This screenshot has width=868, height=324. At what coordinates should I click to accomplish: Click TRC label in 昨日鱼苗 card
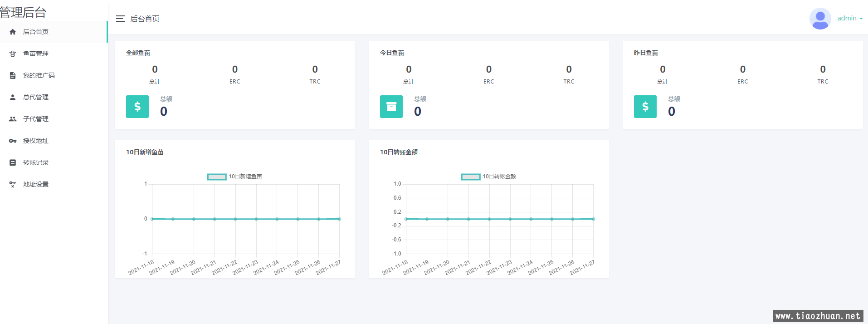point(823,82)
